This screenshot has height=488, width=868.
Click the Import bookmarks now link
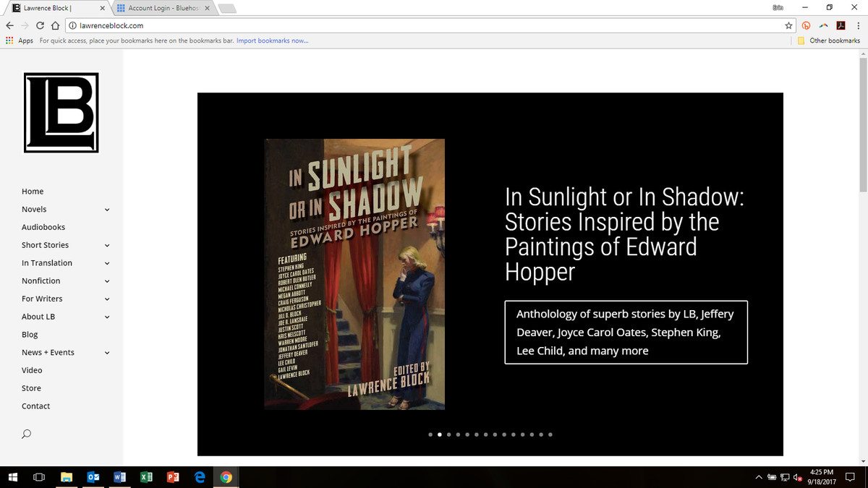click(272, 40)
